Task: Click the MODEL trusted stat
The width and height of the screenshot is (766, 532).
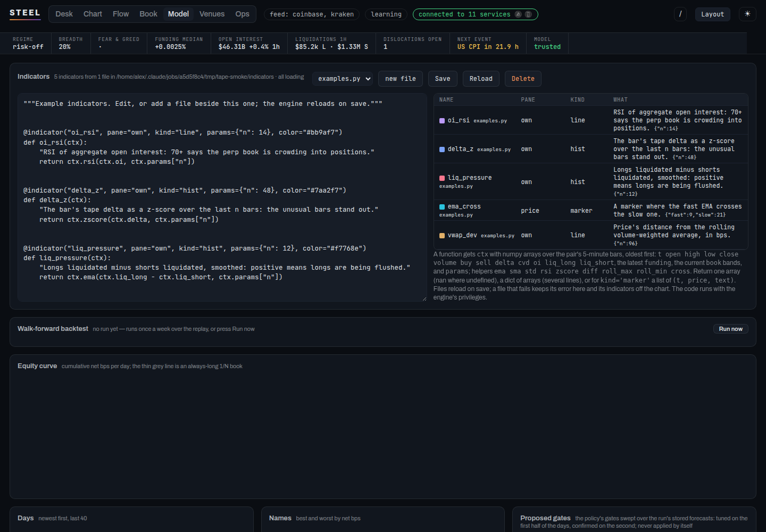Action: coord(547,43)
